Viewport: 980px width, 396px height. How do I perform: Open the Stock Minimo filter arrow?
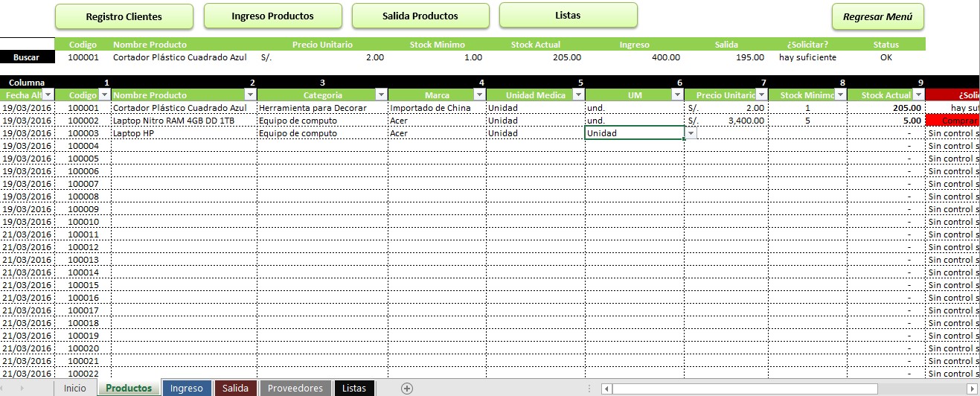840,95
